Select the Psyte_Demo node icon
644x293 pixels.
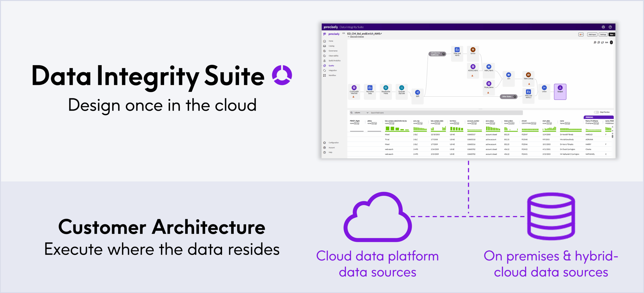(489, 84)
